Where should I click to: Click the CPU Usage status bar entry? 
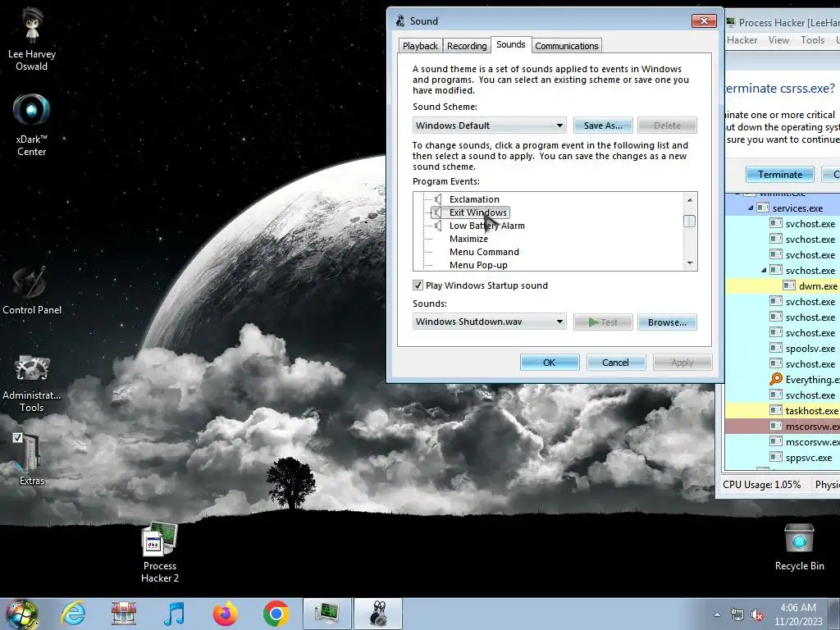tap(762, 484)
